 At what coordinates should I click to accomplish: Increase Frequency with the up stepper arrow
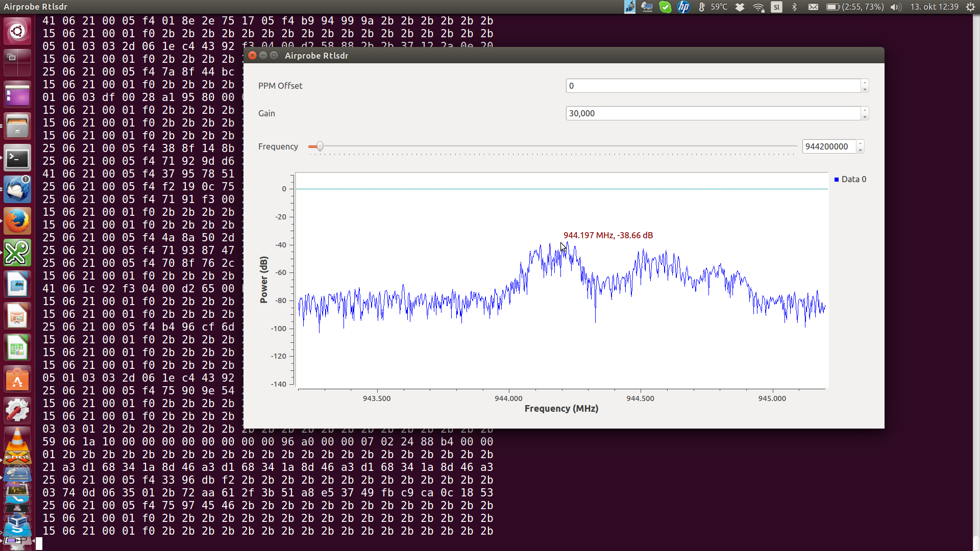pyautogui.click(x=860, y=143)
